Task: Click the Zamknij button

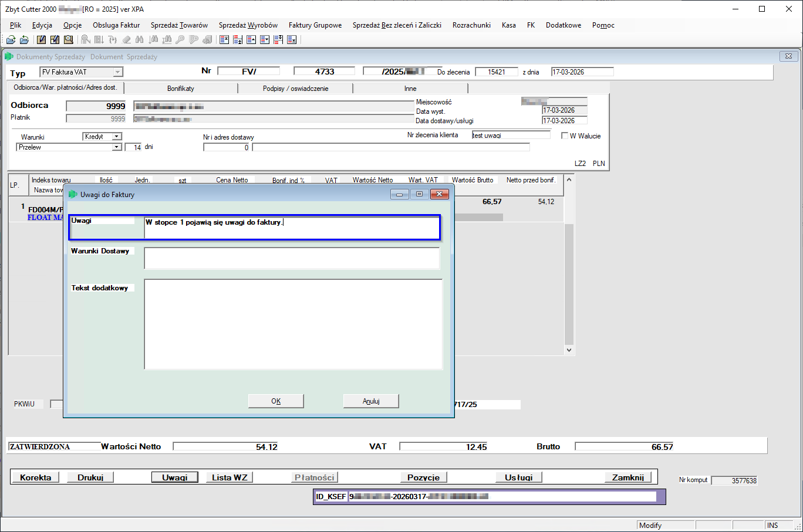Action: click(628, 477)
